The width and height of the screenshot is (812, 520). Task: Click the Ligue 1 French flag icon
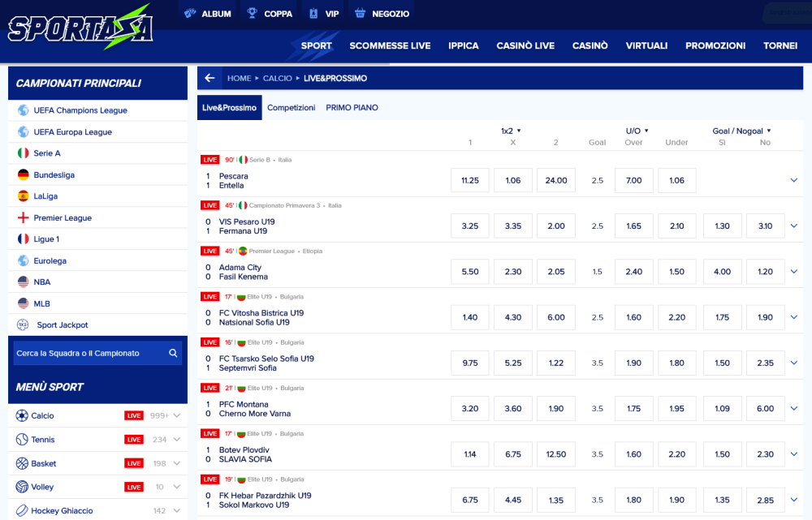click(24, 239)
